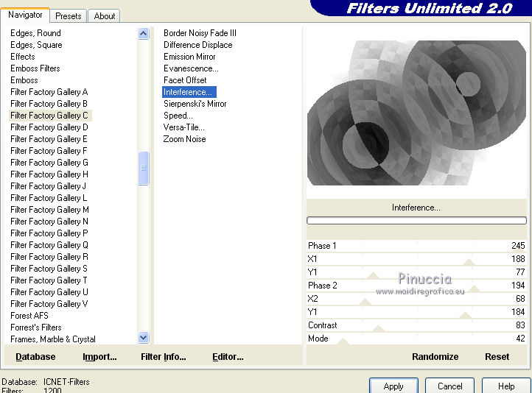Switch to the Presets tab
532x393 pixels.
tap(69, 16)
